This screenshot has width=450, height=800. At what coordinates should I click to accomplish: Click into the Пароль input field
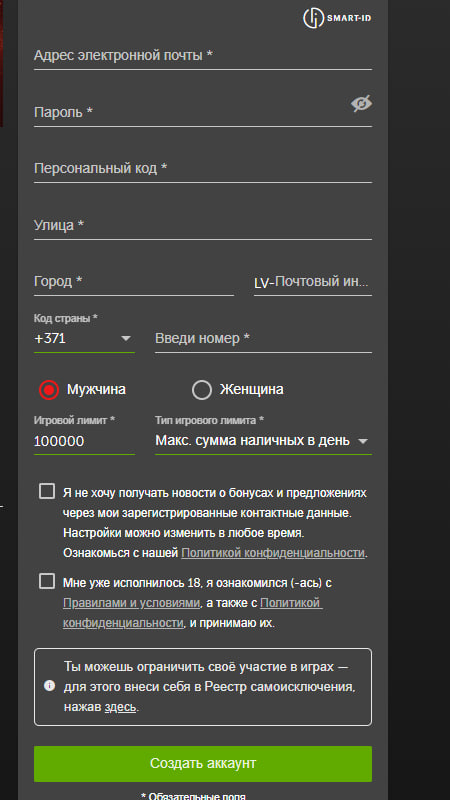click(x=189, y=112)
